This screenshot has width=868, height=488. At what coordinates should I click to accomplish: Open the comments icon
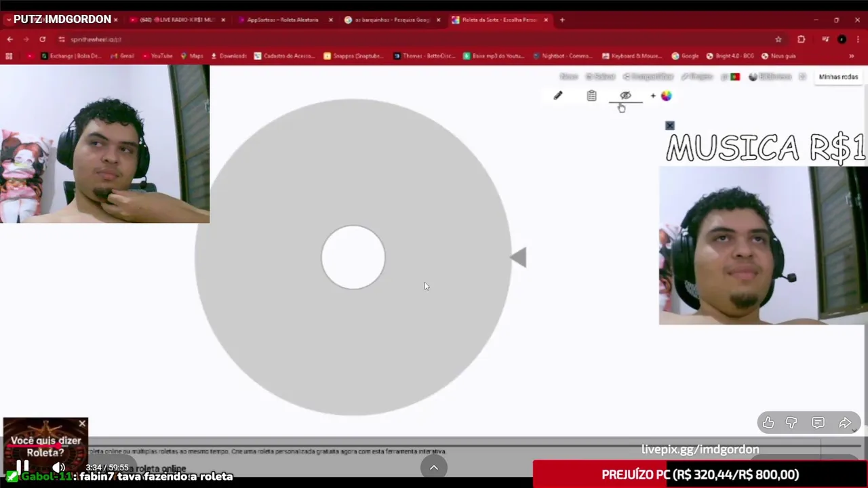pos(818,423)
